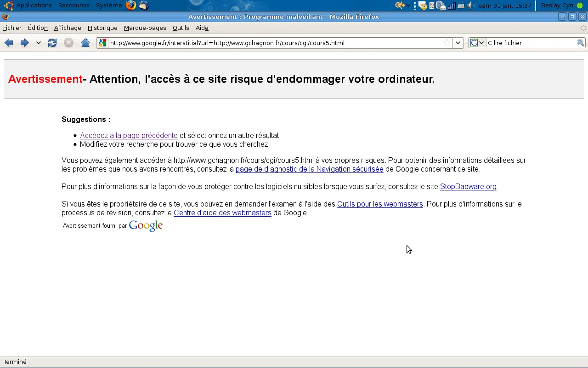Viewport: 588px width, 368px height.
Task: Open the search engine selector dropdown
Action: (x=477, y=43)
